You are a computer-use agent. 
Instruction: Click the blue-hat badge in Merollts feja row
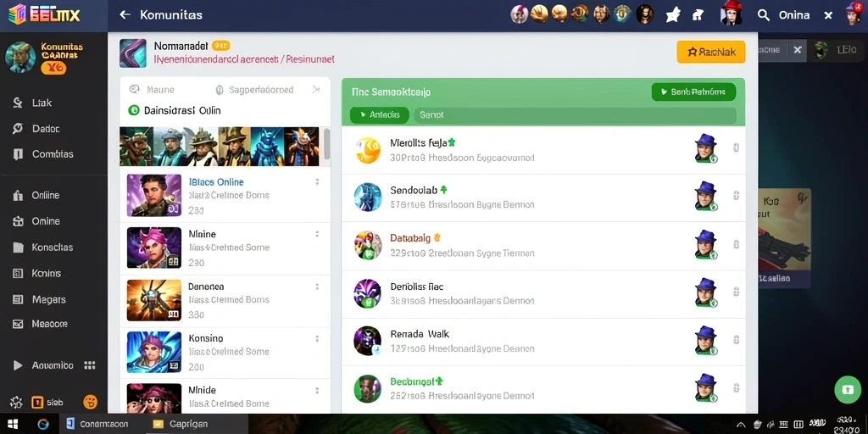706,148
